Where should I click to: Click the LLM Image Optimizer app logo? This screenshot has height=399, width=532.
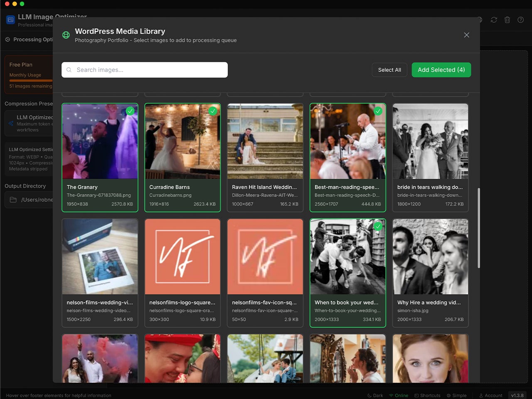tap(10, 20)
